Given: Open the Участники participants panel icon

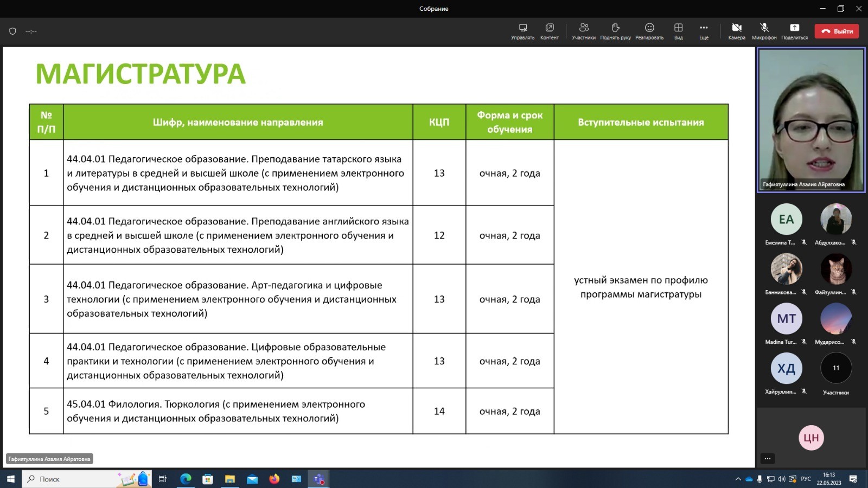Looking at the screenshot, I should tap(584, 31).
